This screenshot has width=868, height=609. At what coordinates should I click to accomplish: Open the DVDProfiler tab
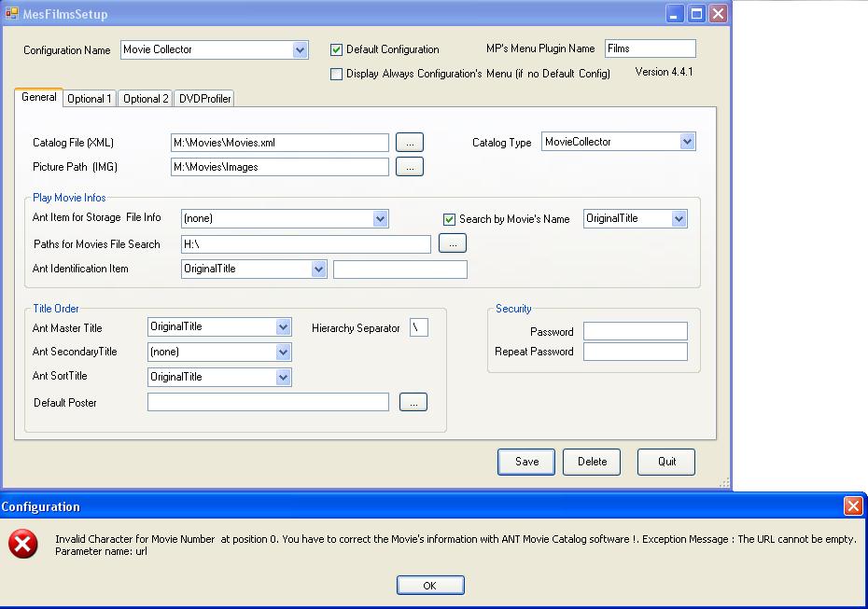pyautogui.click(x=204, y=99)
